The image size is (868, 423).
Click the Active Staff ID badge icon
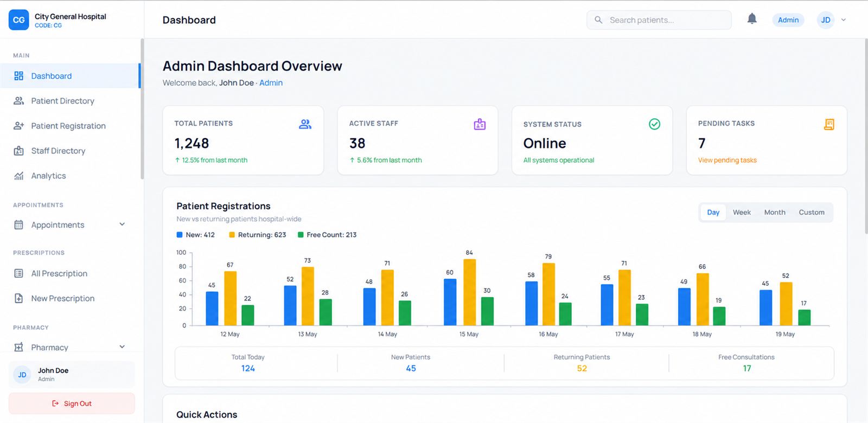pos(480,124)
